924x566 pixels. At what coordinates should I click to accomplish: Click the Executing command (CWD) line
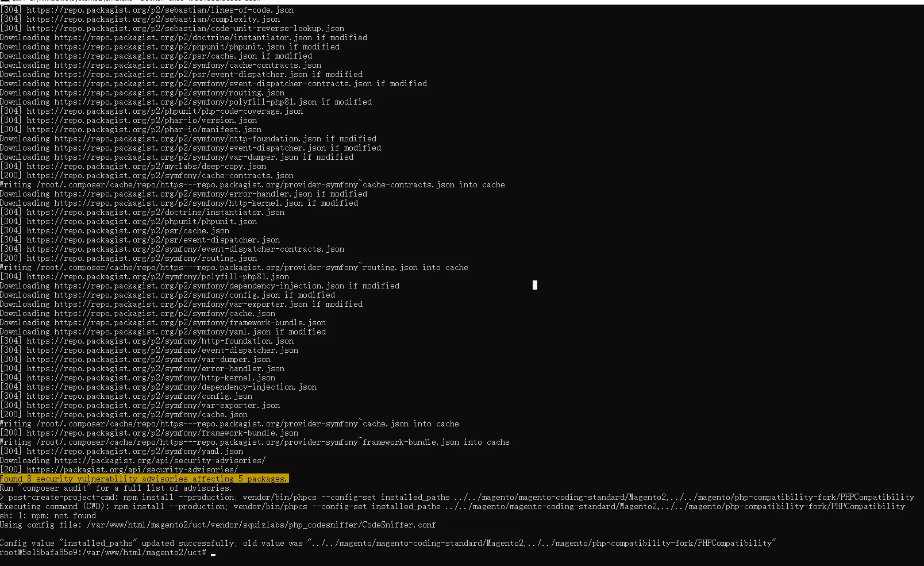(x=453, y=506)
